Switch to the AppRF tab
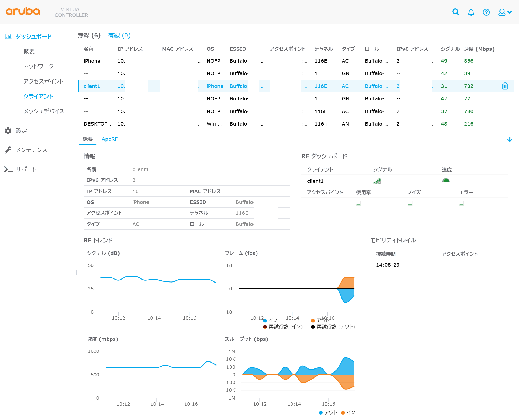The image size is (519, 420). coord(109,139)
